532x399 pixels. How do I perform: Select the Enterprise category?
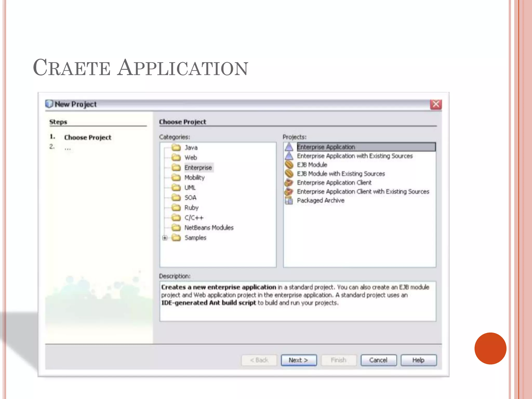tap(198, 168)
